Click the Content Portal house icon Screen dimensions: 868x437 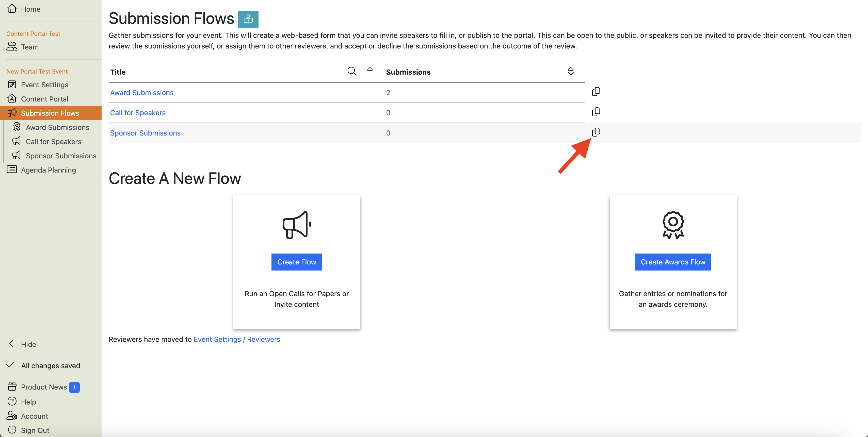tap(12, 98)
